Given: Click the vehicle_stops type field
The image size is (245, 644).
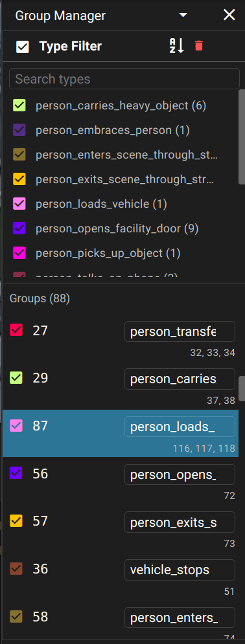Looking at the screenshot, I should point(180,570).
